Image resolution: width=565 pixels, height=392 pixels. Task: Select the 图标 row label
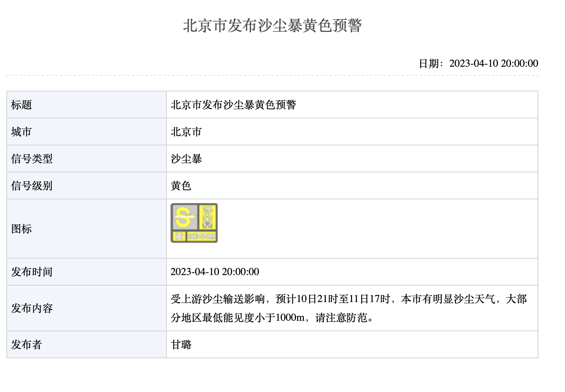point(21,229)
